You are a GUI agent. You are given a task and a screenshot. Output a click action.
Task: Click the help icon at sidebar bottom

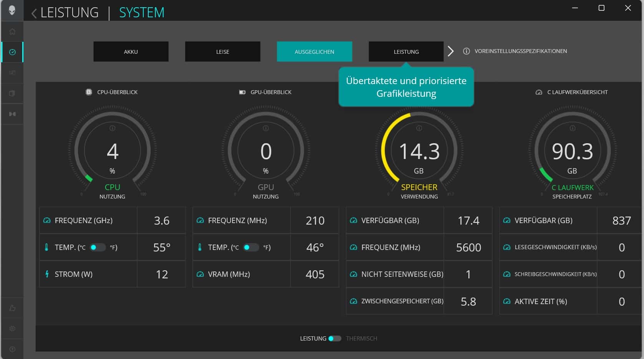(x=12, y=349)
